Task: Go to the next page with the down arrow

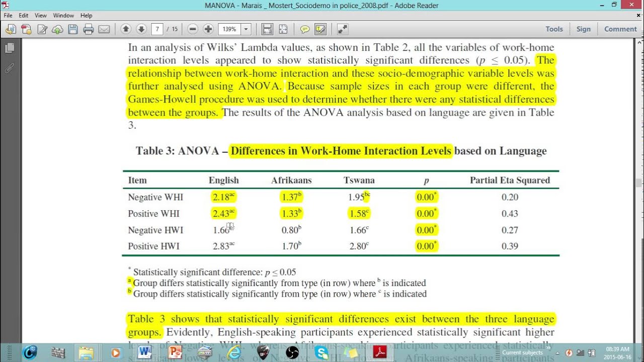Action: [x=141, y=29]
